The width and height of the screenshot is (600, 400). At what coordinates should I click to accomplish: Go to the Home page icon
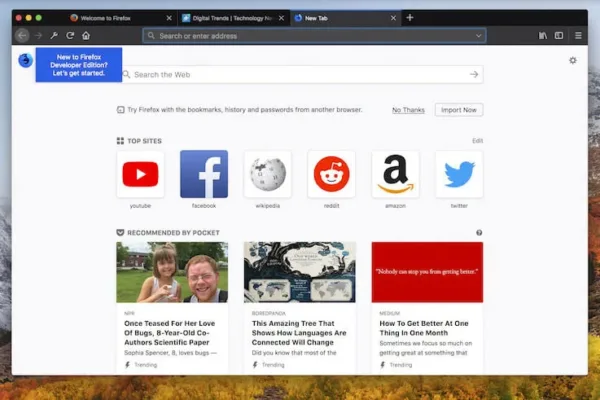pyautogui.click(x=86, y=36)
